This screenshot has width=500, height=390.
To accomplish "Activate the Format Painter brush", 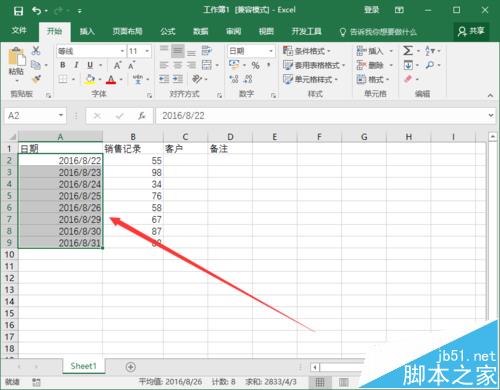I will click(x=36, y=79).
